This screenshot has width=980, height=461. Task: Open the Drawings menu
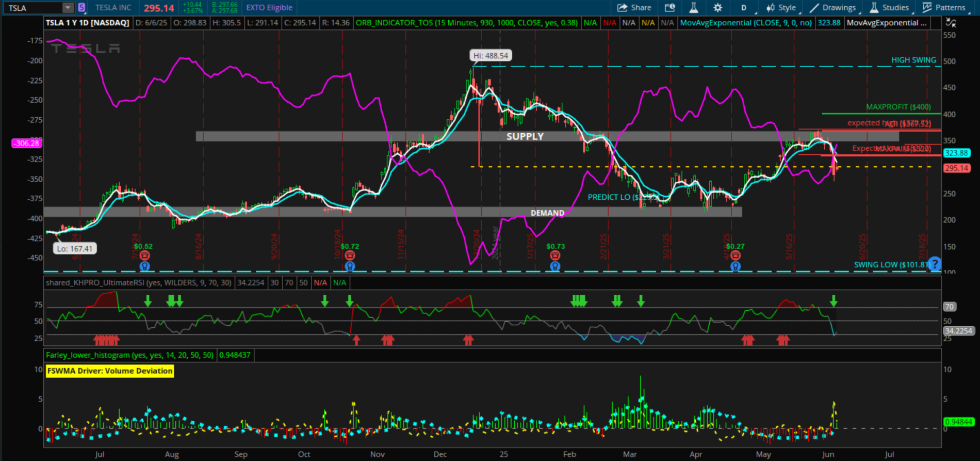pyautogui.click(x=833, y=8)
